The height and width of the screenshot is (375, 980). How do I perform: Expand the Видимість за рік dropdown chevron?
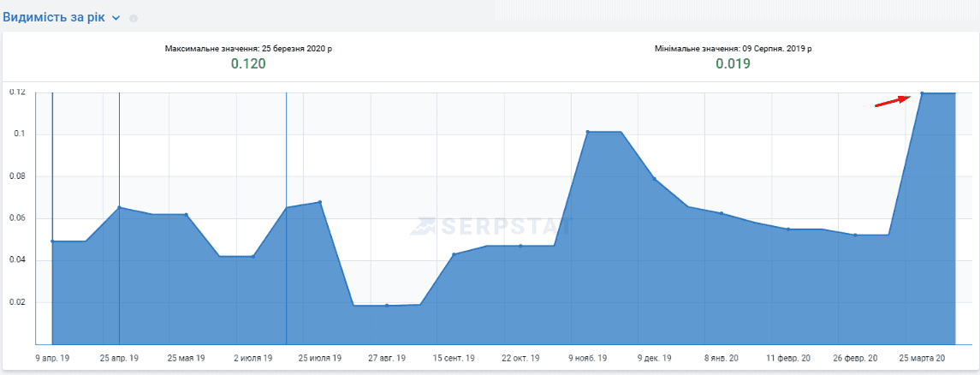116,18
